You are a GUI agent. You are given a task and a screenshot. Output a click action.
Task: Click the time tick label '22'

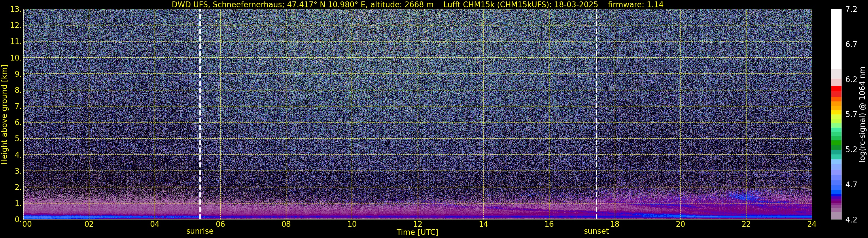pyautogui.click(x=746, y=224)
